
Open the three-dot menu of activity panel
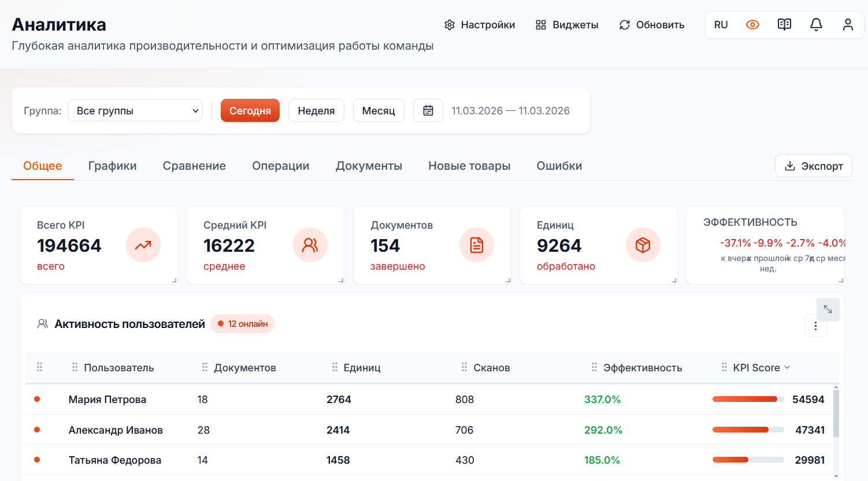tap(816, 326)
